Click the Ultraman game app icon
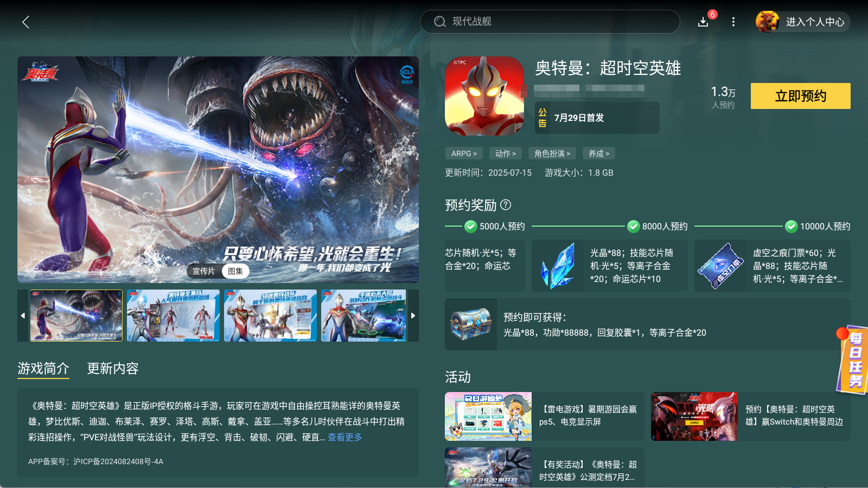868x488 pixels. pyautogui.click(x=484, y=95)
